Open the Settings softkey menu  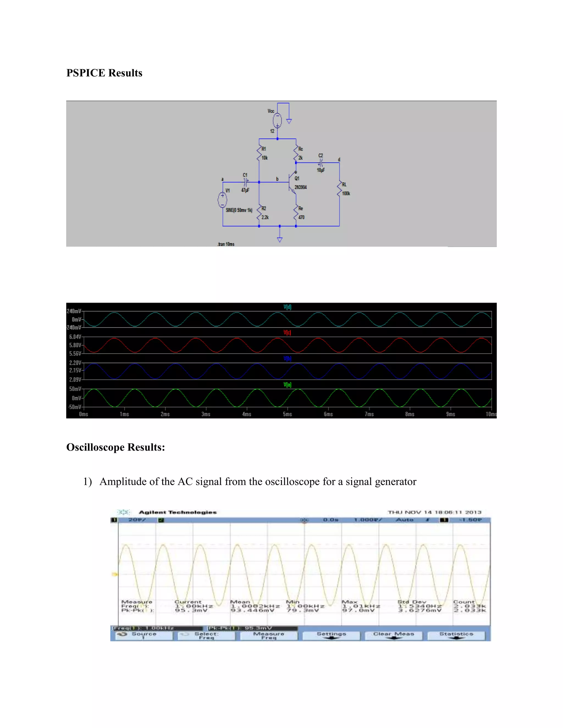[331, 636]
